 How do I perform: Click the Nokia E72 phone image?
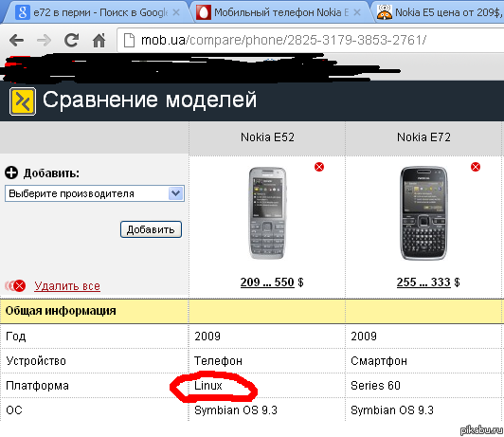point(423,213)
